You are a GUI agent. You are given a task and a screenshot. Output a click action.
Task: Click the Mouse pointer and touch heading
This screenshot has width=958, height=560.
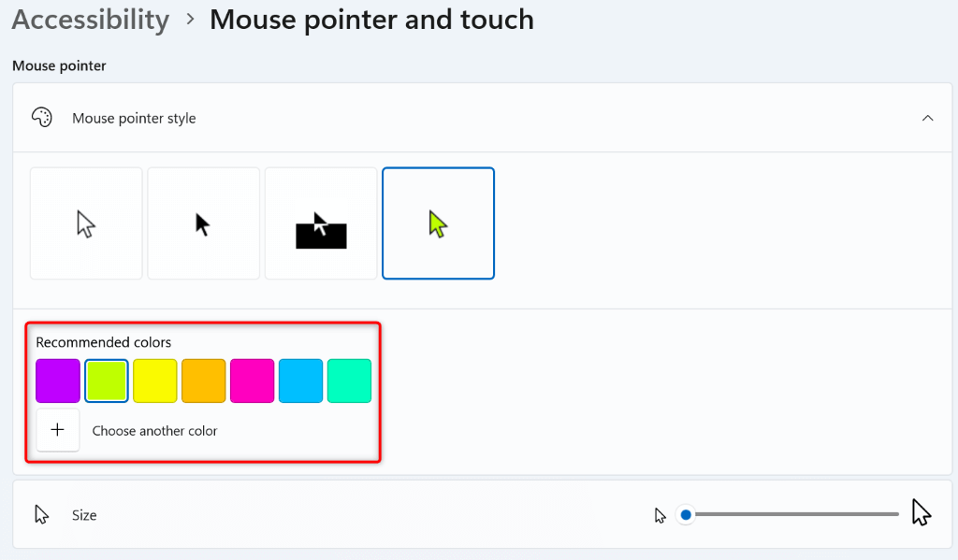371,20
